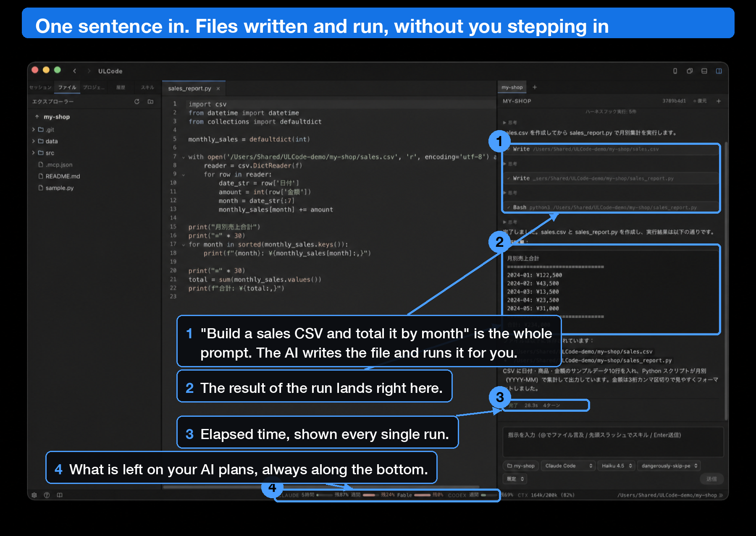The width and height of the screenshot is (756, 536).
Task: Open the 規定 dropdown
Action: coord(515,479)
